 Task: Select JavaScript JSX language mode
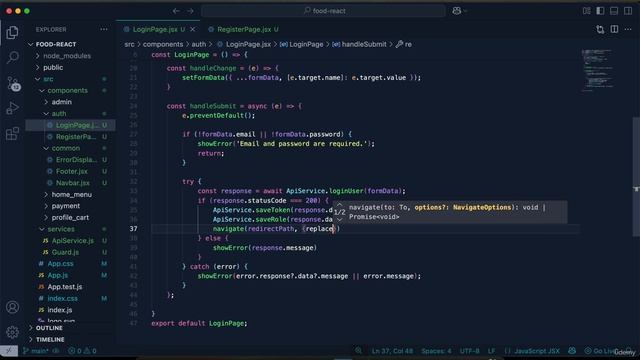pyautogui.click(x=536, y=351)
